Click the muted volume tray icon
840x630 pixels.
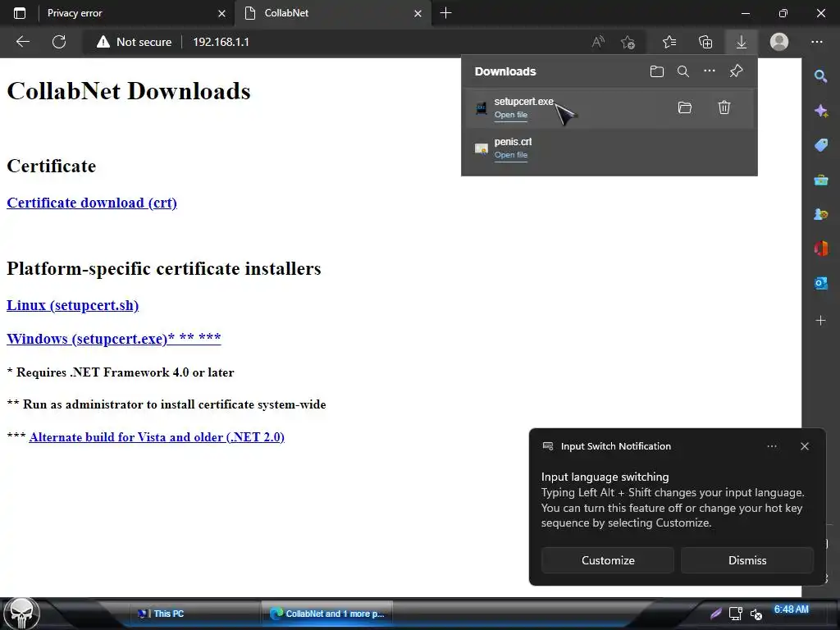(x=756, y=614)
